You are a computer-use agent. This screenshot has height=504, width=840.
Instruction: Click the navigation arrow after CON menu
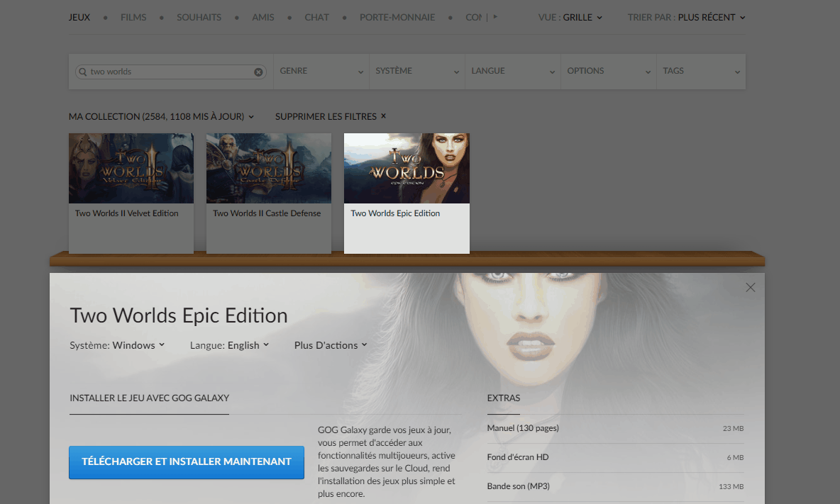[x=495, y=16]
